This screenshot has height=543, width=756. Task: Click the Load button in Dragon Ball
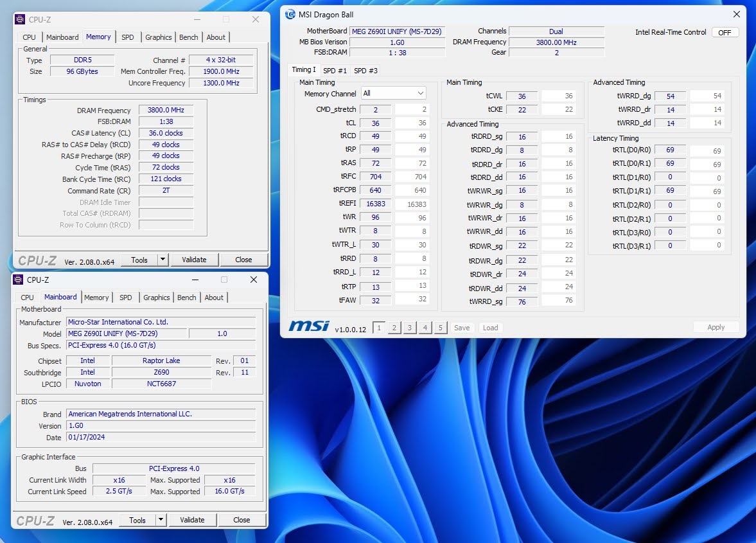pos(490,328)
